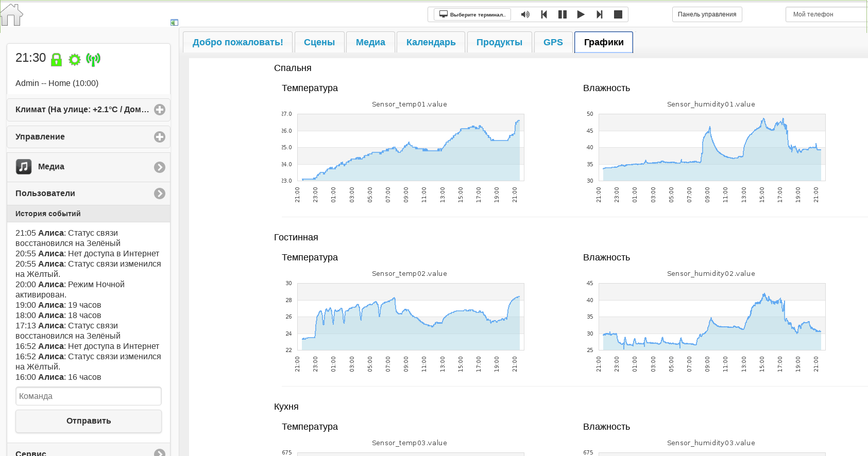Screen dimensions: 868x456
Task: Open the Медиа sidebar item
Action: 89,167
